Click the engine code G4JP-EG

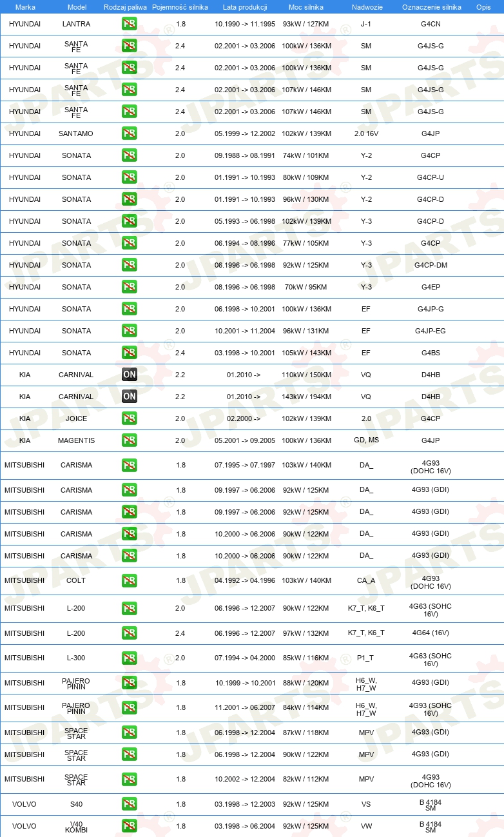431,331
